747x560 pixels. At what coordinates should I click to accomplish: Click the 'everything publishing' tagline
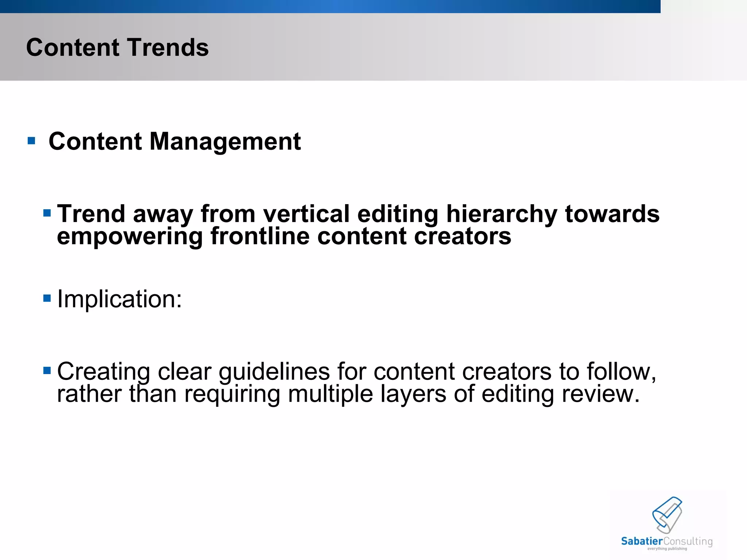667,549
